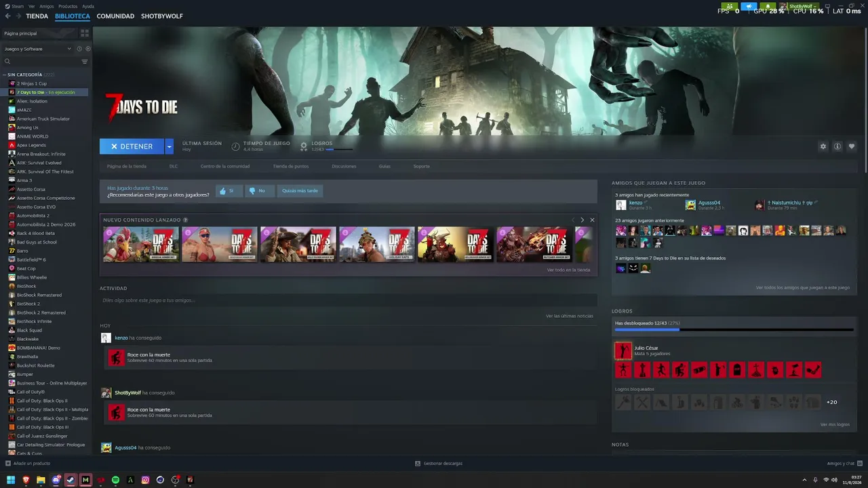Click Agusss04's avatar under recent players
Image resolution: width=868 pixels, height=488 pixels.
coord(690,205)
